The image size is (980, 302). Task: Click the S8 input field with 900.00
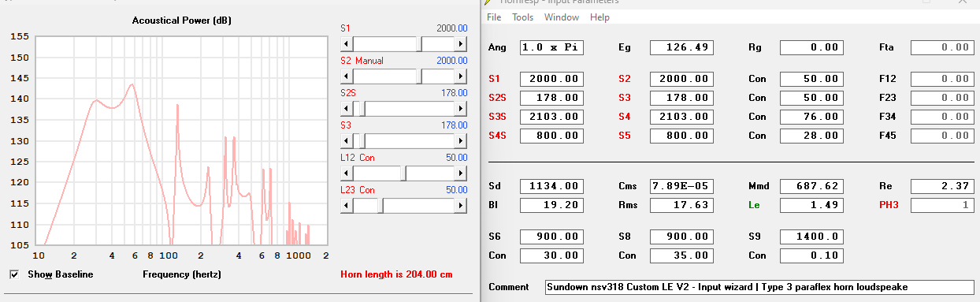pyautogui.click(x=681, y=237)
